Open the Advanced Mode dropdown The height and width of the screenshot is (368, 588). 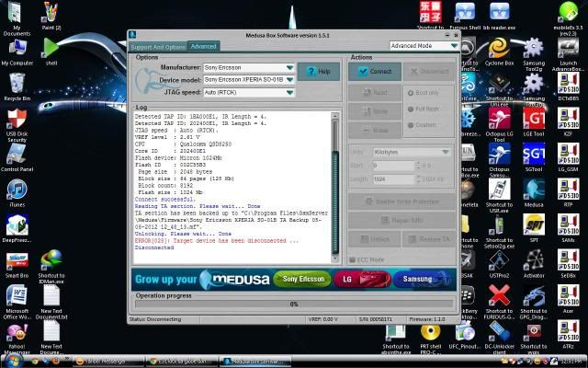pos(424,46)
